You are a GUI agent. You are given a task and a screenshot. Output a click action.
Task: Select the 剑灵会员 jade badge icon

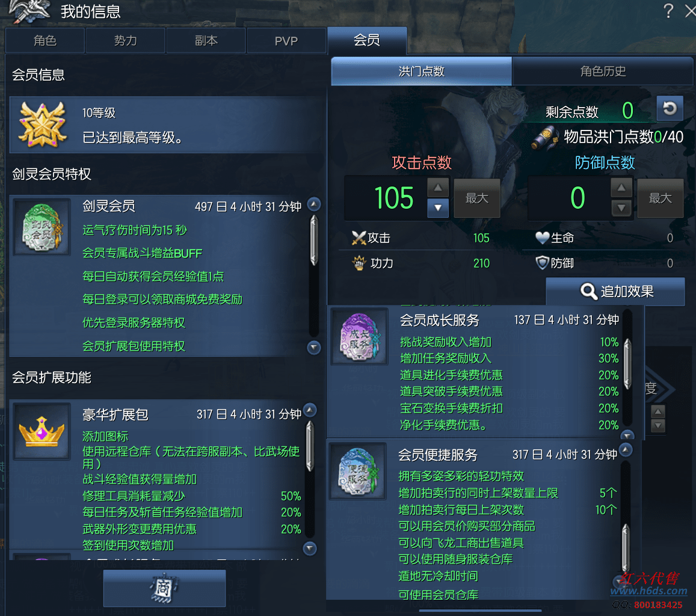pos(42,227)
